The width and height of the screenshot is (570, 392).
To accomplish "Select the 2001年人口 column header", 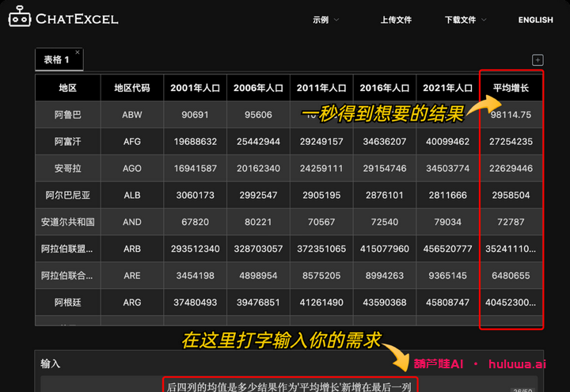I will point(195,88).
